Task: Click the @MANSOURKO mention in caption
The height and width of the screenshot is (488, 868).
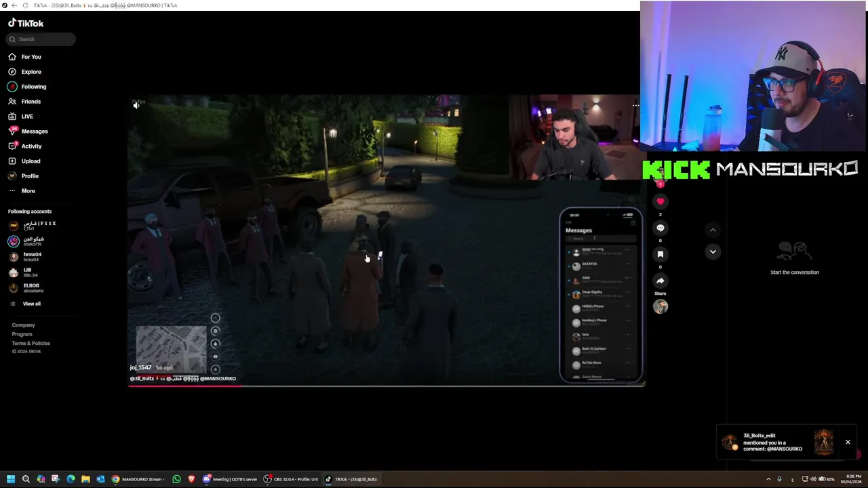Action: [x=218, y=379]
